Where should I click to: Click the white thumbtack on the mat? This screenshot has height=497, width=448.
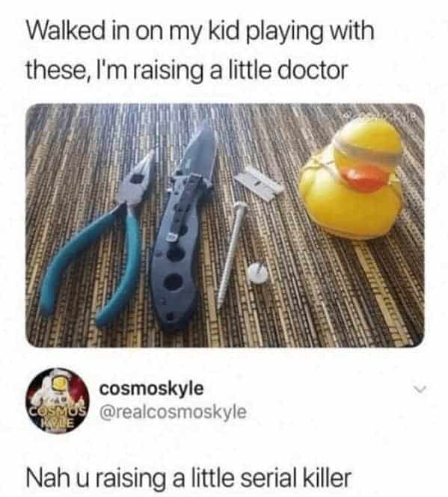point(258,272)
